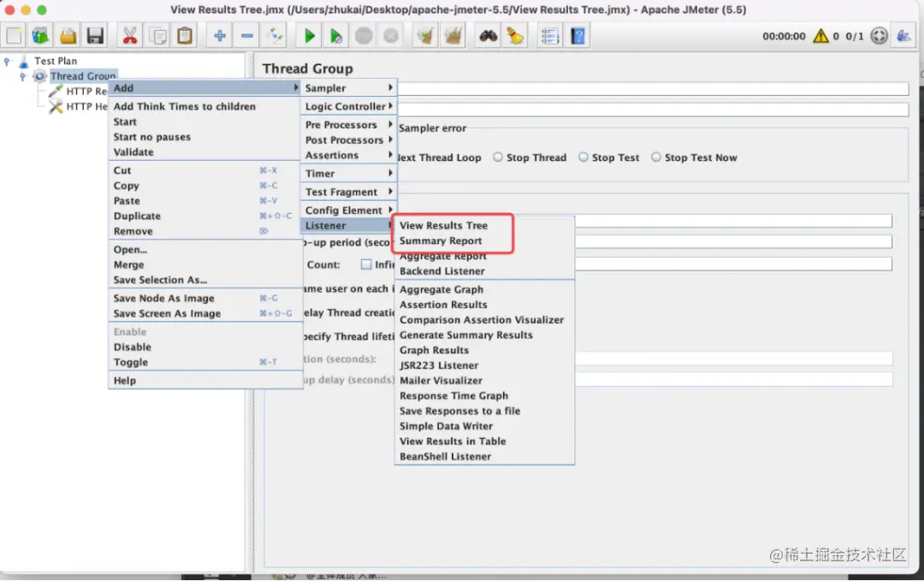Click the Copy toolbar icon

coord(157,36)
